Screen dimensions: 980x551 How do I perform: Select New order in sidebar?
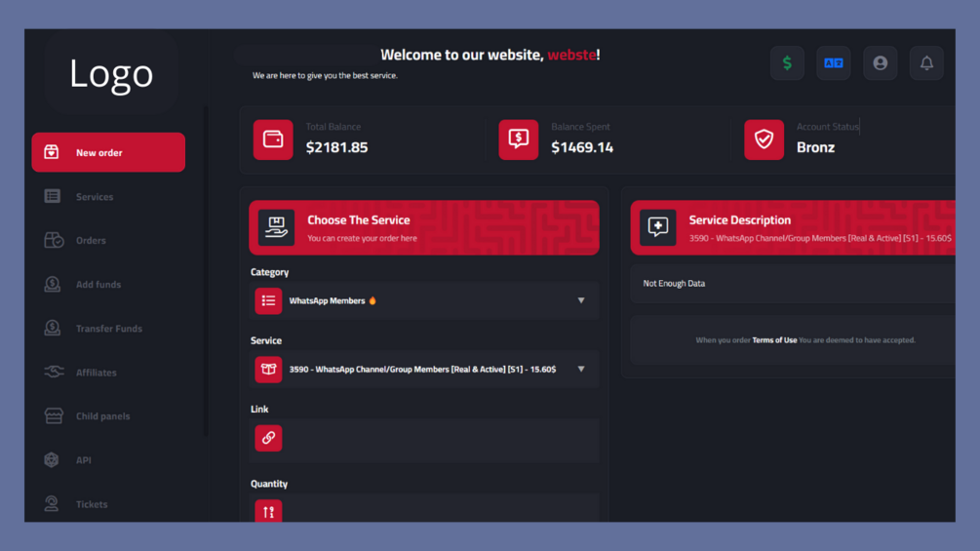pyautogui.click(x=108, y=152)
